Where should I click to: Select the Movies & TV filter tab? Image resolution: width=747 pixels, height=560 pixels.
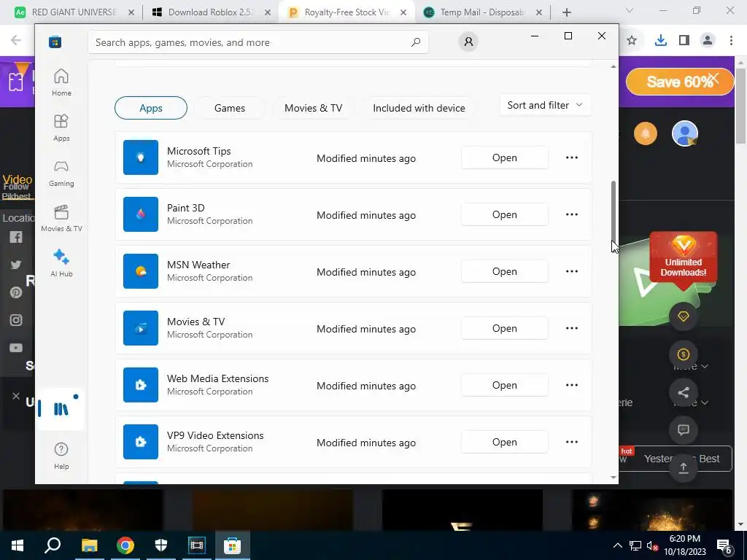(x=314, y=108)
